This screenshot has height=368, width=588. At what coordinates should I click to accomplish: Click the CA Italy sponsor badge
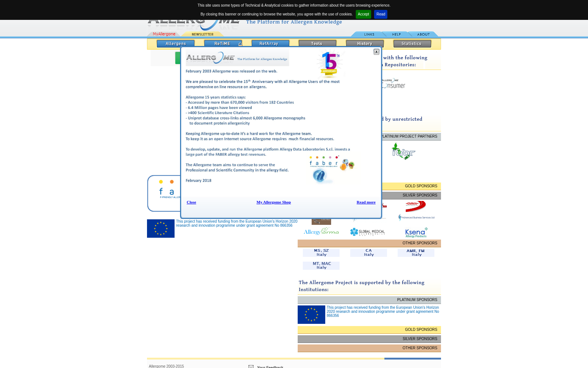point(369,252)
